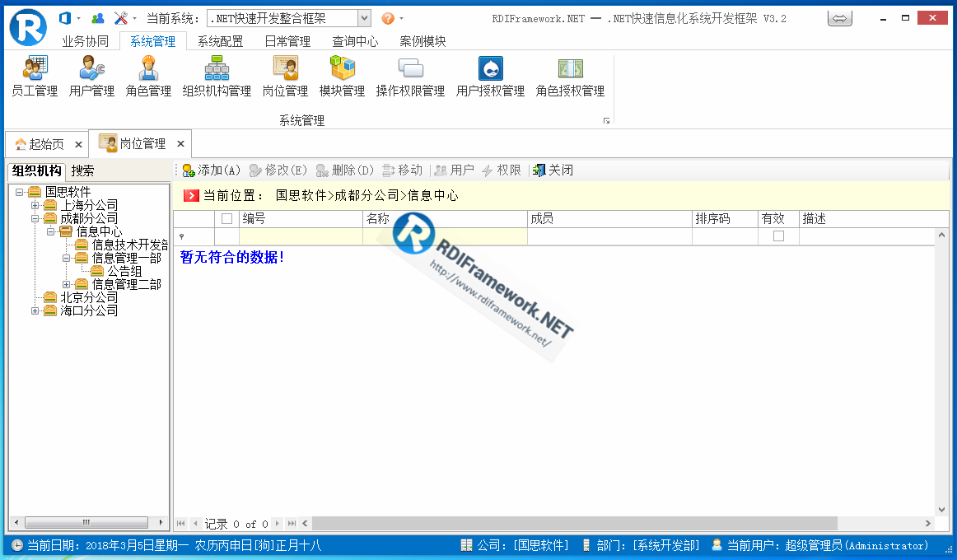Open 用户授权管理 ribbon icon
Viewport: 957px width, 560px height.
(x=490, y=77)
